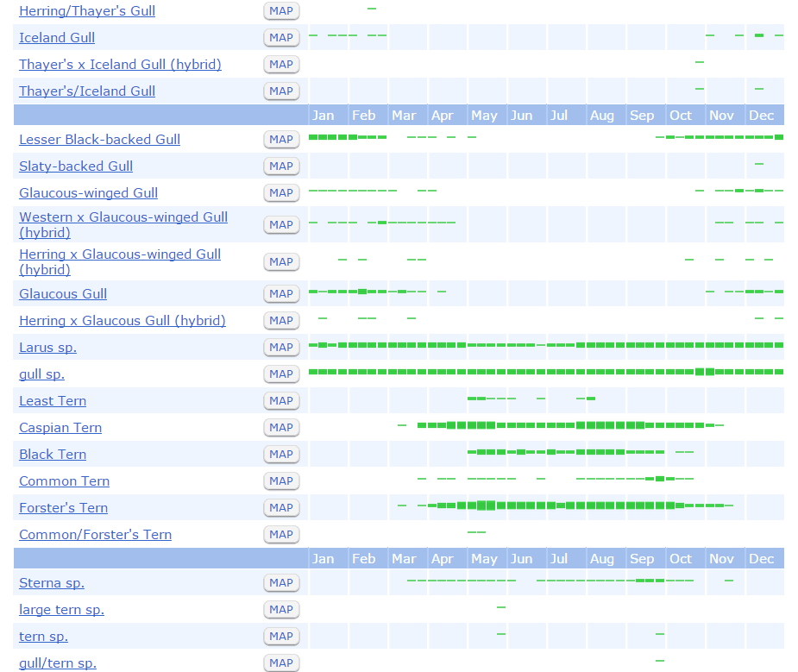
Task: Open the tern sp. link
Action: (x=44, y=637)
